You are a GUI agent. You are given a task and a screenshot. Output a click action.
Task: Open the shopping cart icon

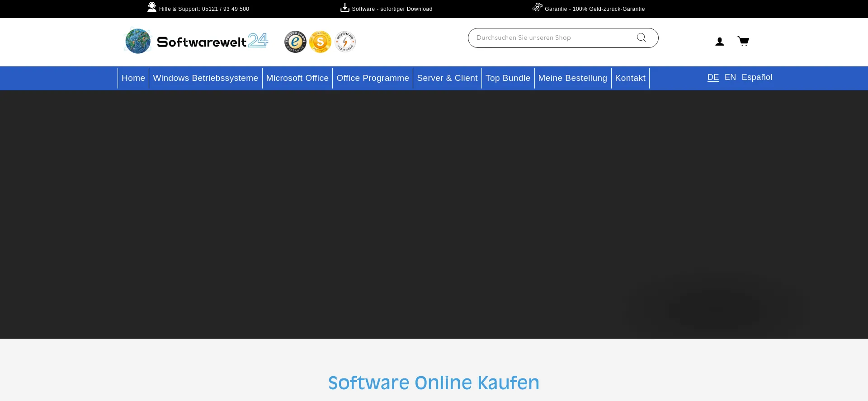(743, 41)
